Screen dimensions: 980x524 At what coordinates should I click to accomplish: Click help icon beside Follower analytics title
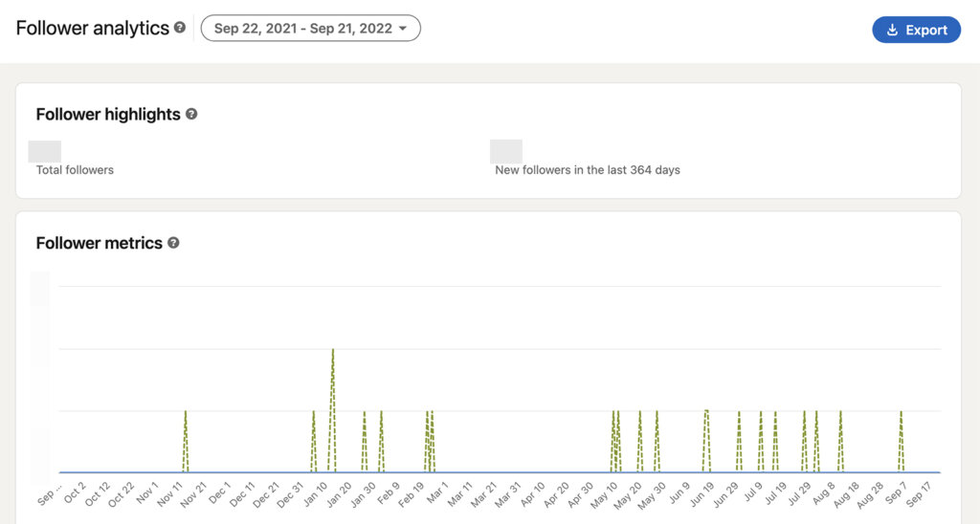pyautogui.click(x=180, y=29)
